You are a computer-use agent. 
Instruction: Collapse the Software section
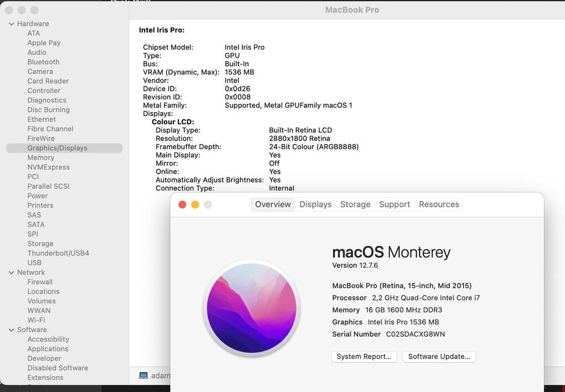pos(11,330)
